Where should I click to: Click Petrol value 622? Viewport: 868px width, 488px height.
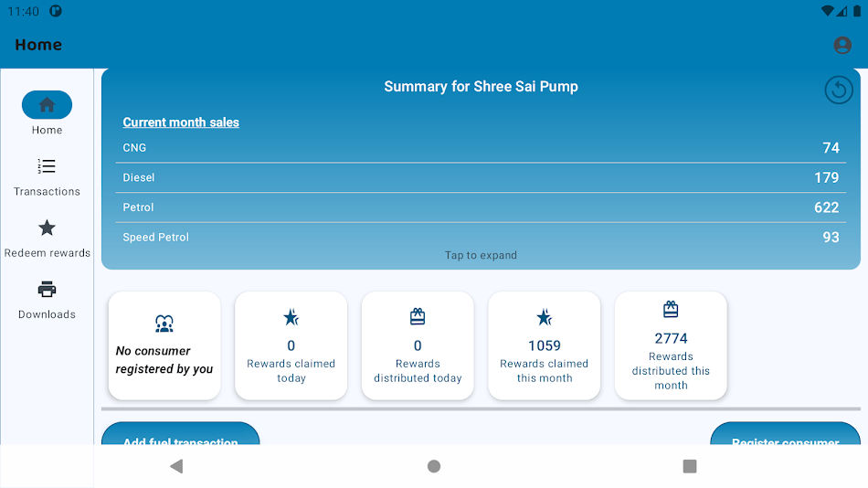[x=827, y=207]
